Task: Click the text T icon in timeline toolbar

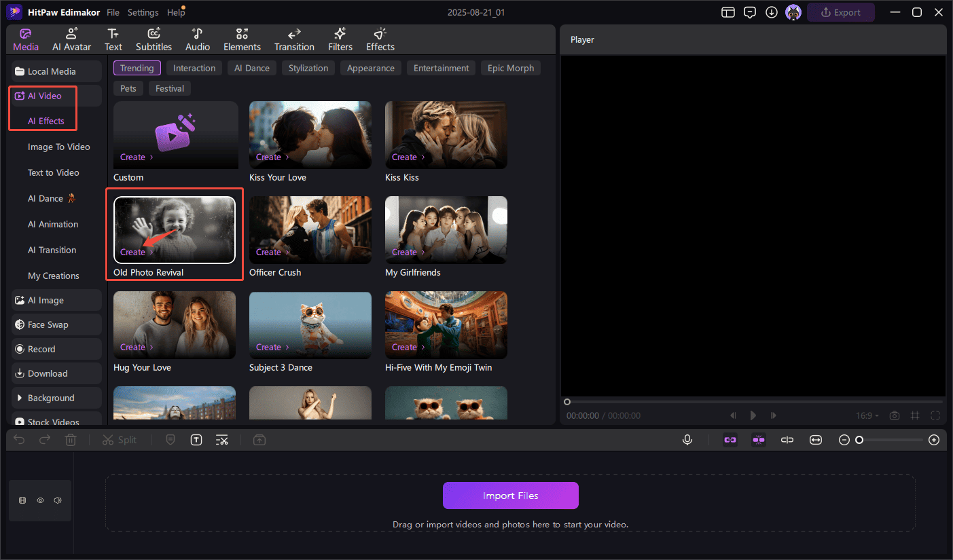Action: (196, 440)
